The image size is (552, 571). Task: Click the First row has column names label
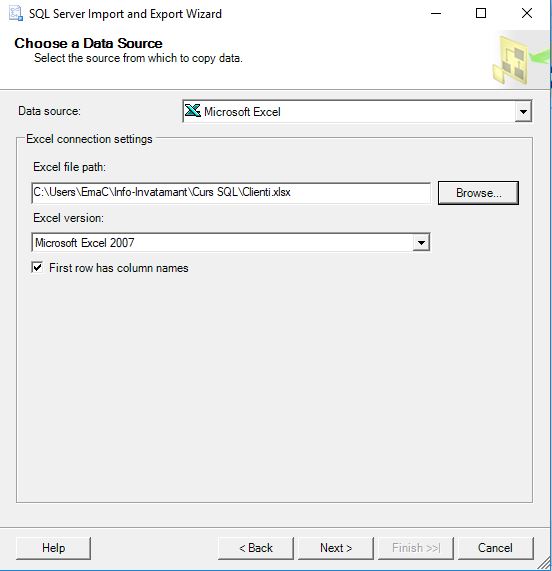119,268
